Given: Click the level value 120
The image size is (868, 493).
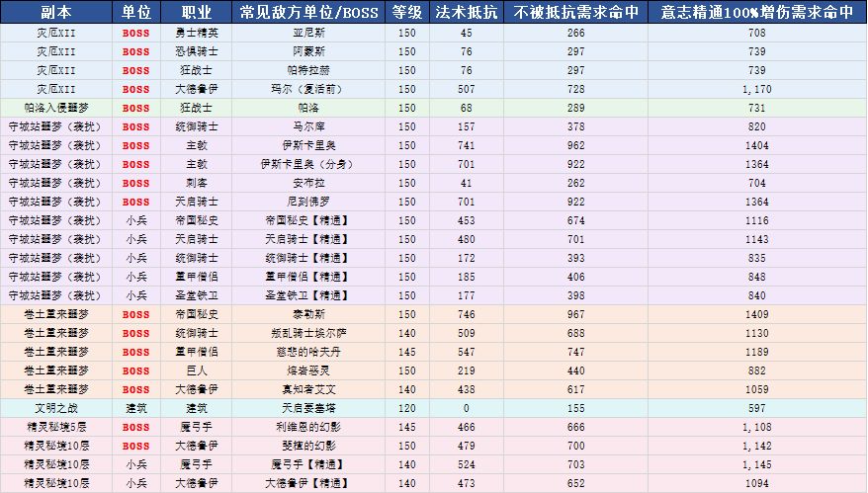Looking at the screenshot, I should [x=407, y=408].
